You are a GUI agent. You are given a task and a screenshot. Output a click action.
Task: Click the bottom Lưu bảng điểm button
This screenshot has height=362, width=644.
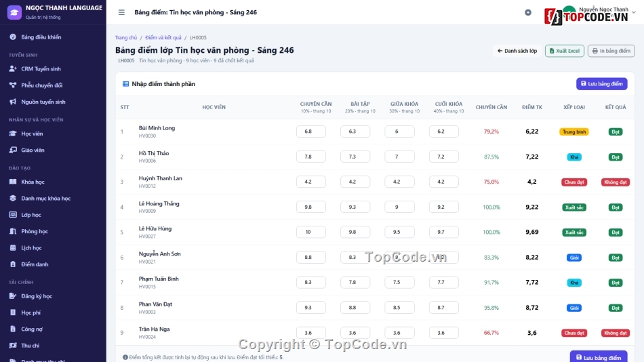[x=599, y=357]
